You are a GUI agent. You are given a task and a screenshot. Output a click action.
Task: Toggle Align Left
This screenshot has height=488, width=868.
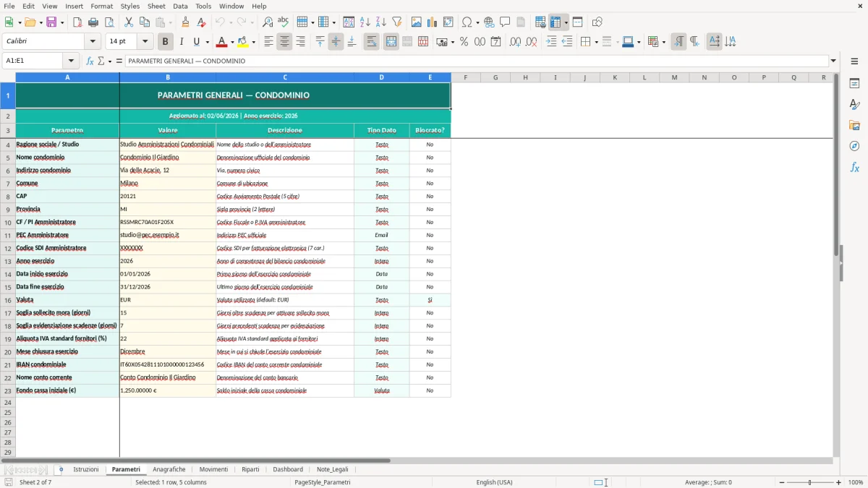(x=268, y=42)
